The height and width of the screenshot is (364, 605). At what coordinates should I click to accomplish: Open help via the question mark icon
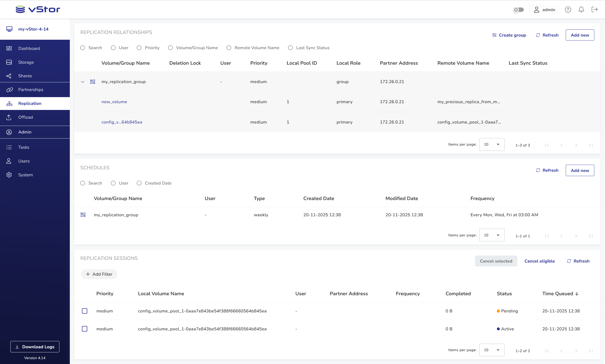(568, 9)
